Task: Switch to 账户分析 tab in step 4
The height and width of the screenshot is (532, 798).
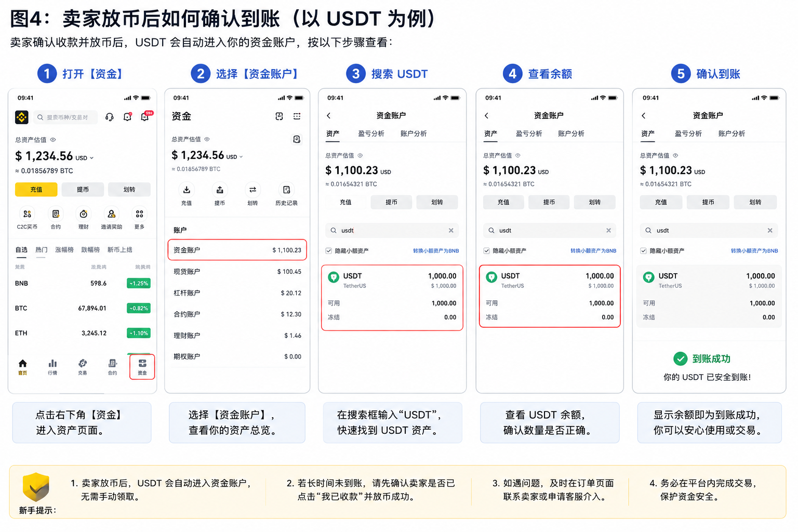Action: point(571,134)
